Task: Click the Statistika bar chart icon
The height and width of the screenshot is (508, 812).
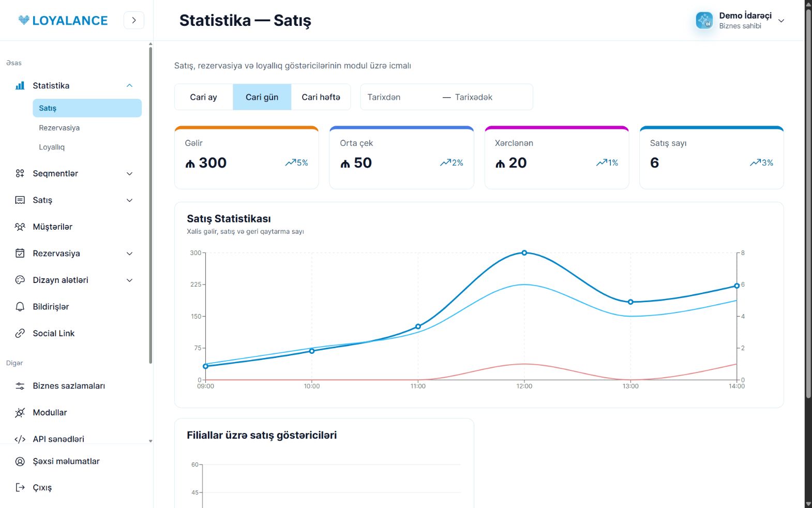Action: [20, 85]
